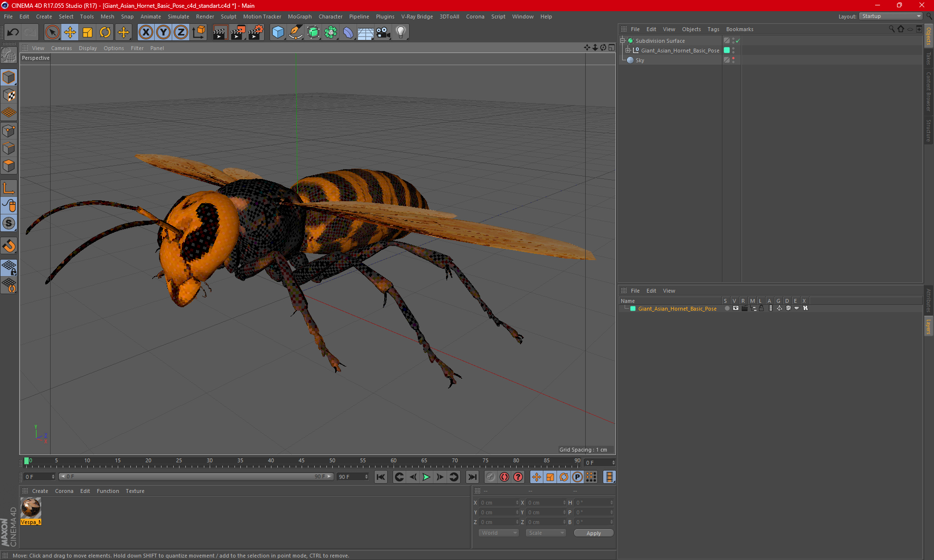Toggle Subdivision Surface enable checkmark
This screenshot has width=934, height=560.
pos(737,41)
